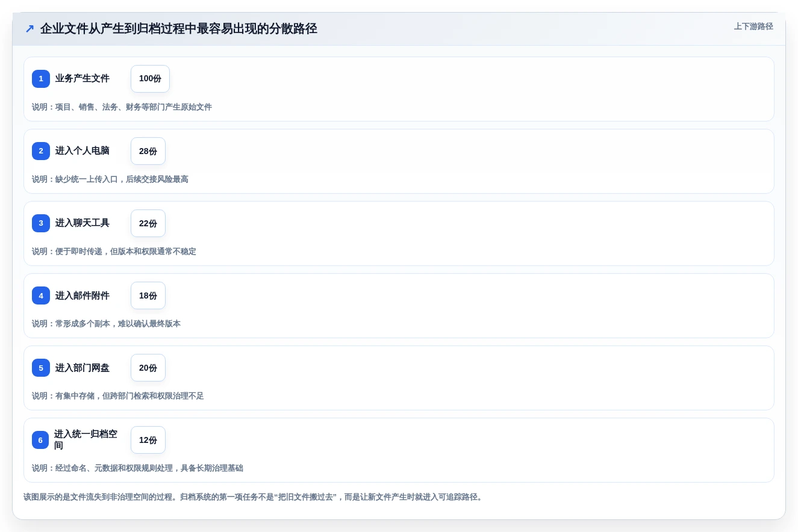The image size is (798, 532).
Task: Select the 进入个人电脑 step label
Action: click(83, 151)
